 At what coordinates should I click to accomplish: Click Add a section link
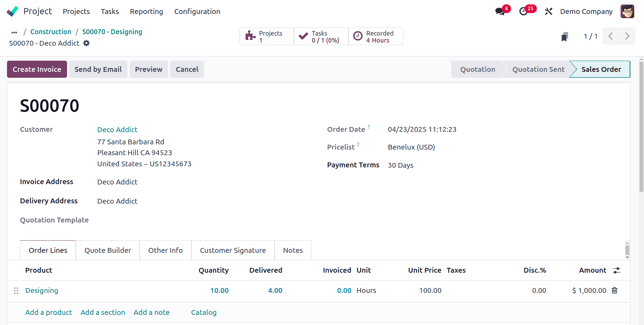pos(103,312)
